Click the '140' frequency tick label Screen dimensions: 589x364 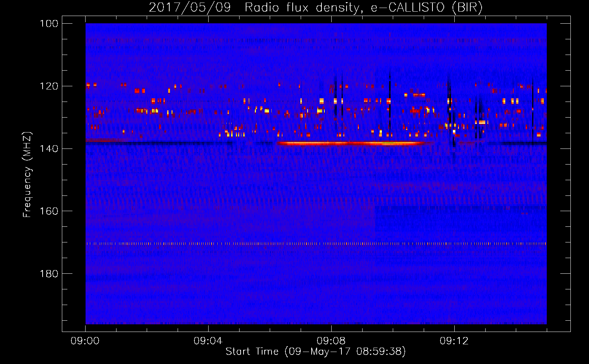49,149
